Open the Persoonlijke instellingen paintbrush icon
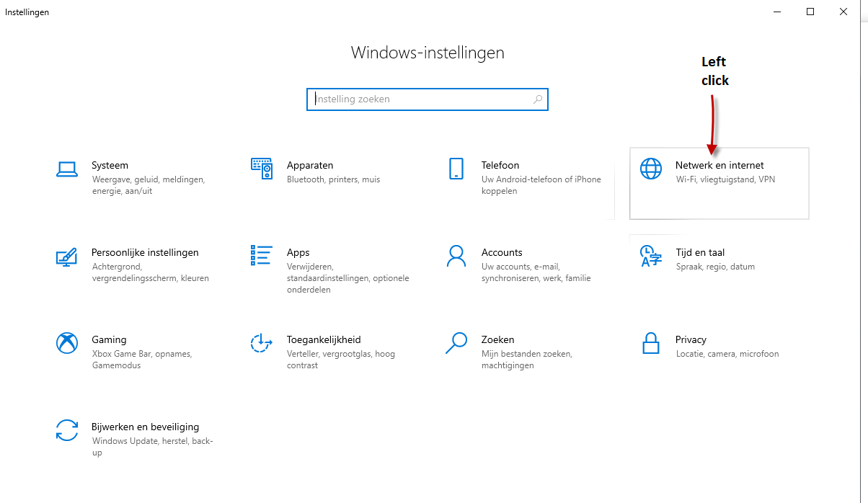This screenshot has width=868, height=503. click(x=66, y=257)
